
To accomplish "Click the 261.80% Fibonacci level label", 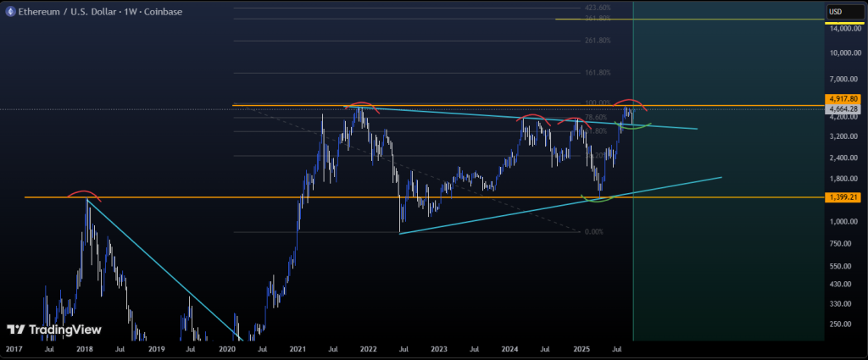I will (x=598, y=40).
